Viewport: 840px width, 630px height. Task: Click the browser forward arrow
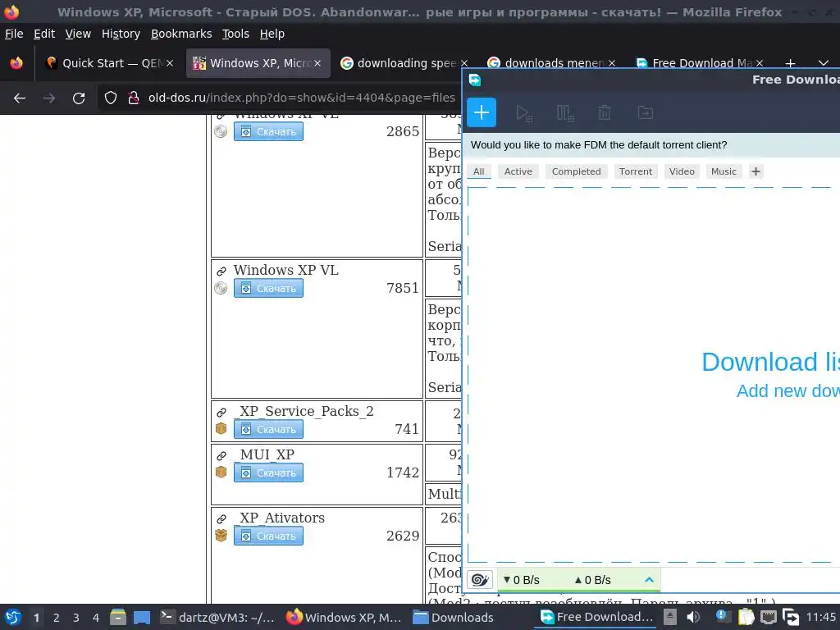pyautogui.click(x=49, y=98)
